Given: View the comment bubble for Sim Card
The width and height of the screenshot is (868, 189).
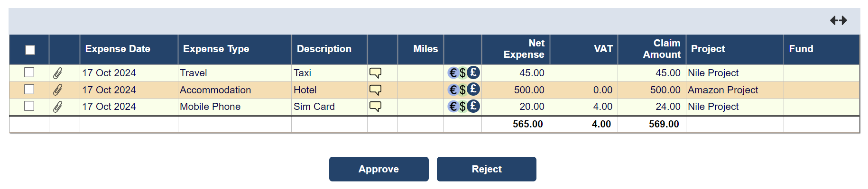Looking at the screenshot, I should click(375, 107).
